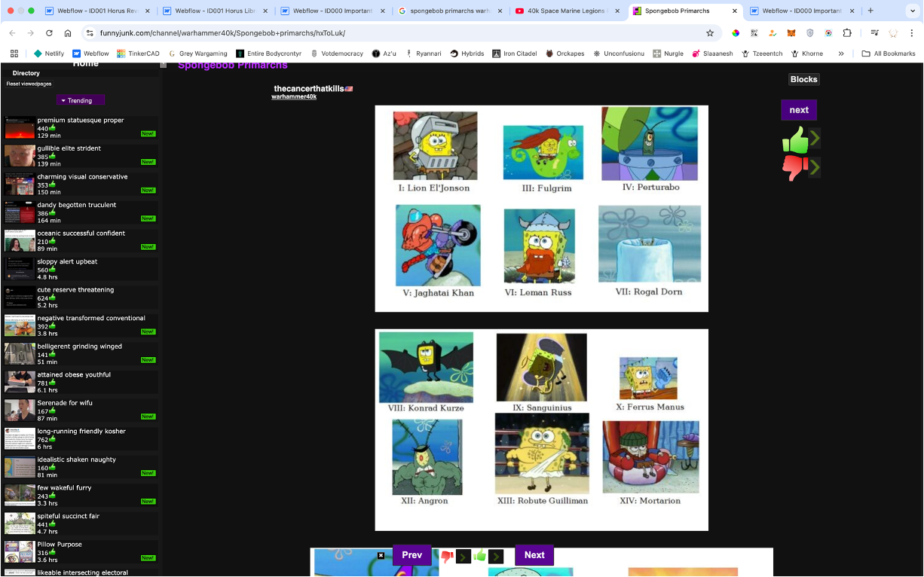Close the Spongebob Primarchs tab
The width and height of the screenshot is (924, 577).
734,11
